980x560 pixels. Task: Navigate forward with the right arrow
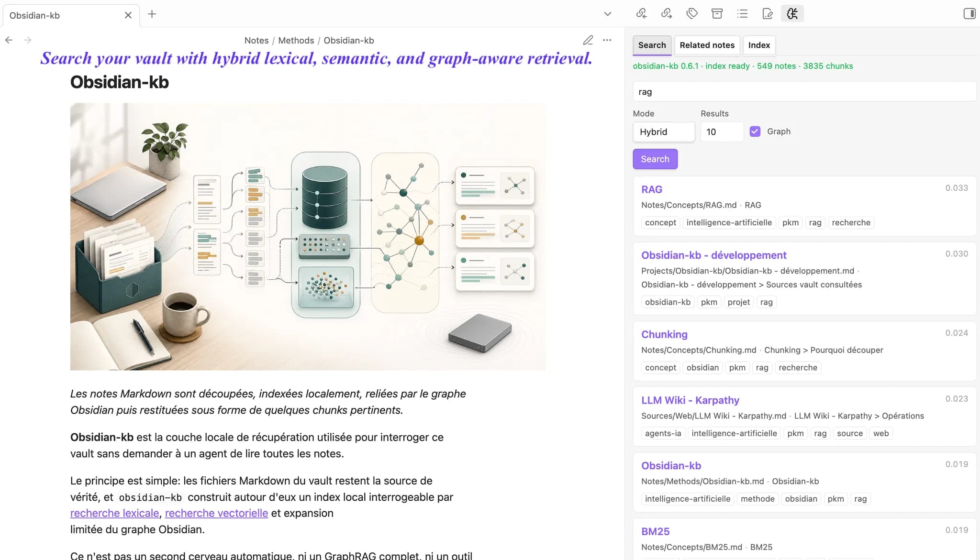click(28, 40)
